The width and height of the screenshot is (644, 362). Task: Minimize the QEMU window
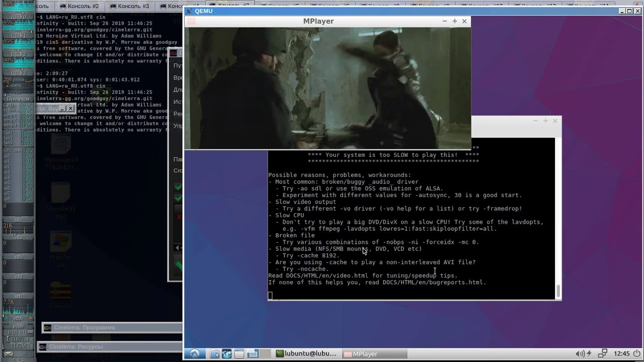622,11
